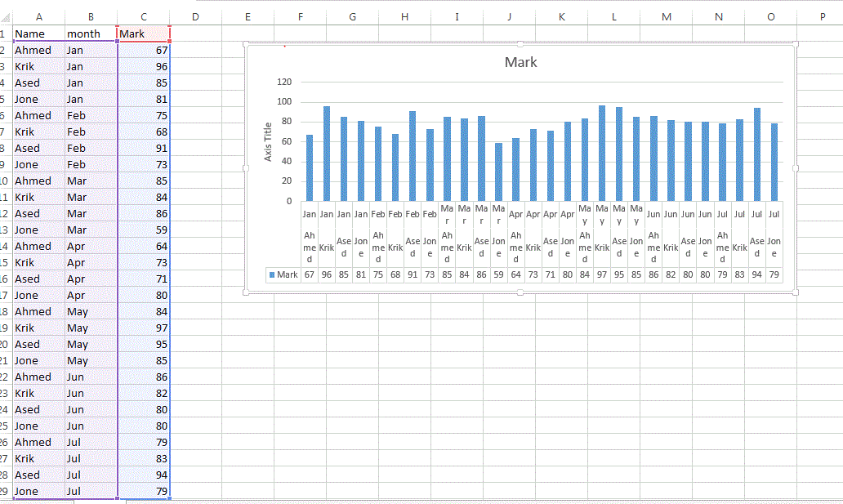Viewport: 843px width, 504px height.
Task: Select cell C28 with value 94
Action: pyautogui.click(x=144, y=475)
